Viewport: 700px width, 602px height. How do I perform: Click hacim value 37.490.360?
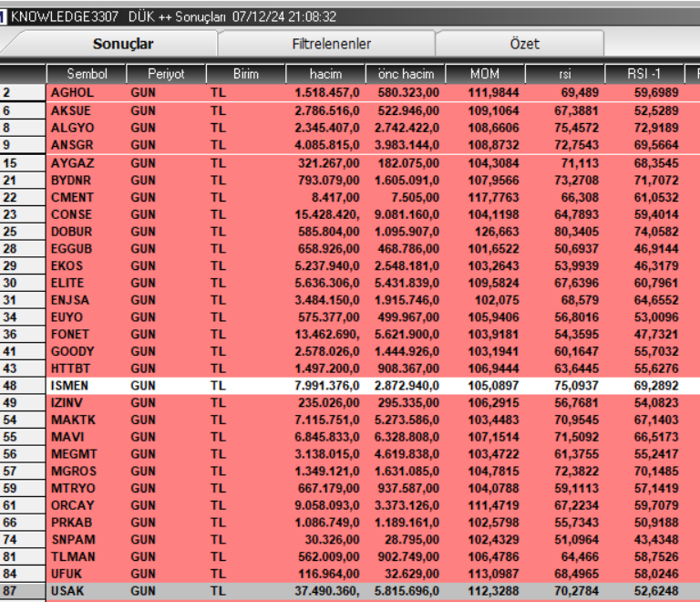point(327,591)
